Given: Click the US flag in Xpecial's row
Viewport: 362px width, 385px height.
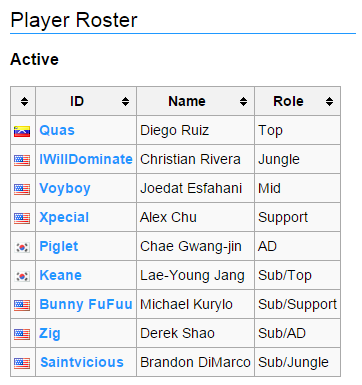Looking at the screenshot, I should point(22,218).
